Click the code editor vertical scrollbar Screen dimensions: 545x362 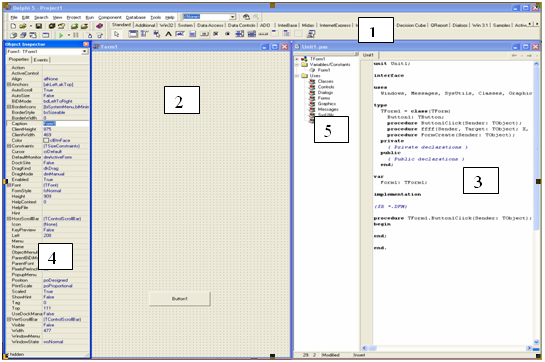[x=537, y=202]
